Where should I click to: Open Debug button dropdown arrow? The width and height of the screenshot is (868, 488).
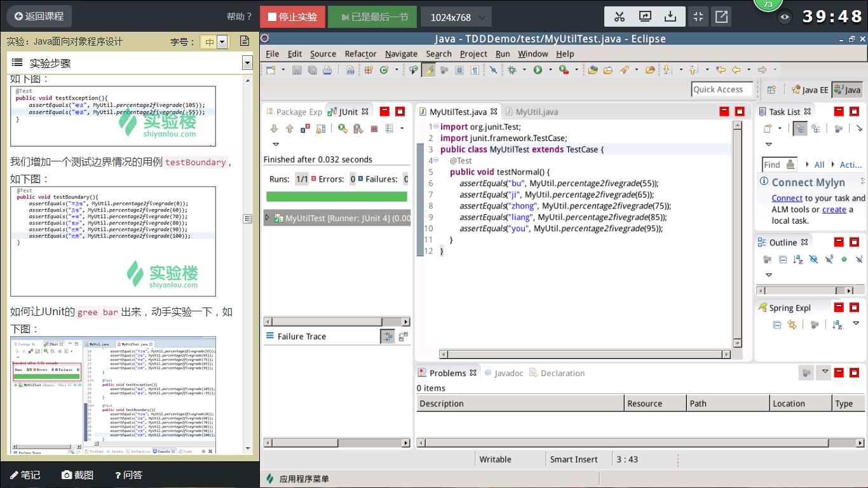[x=524, y=70]
